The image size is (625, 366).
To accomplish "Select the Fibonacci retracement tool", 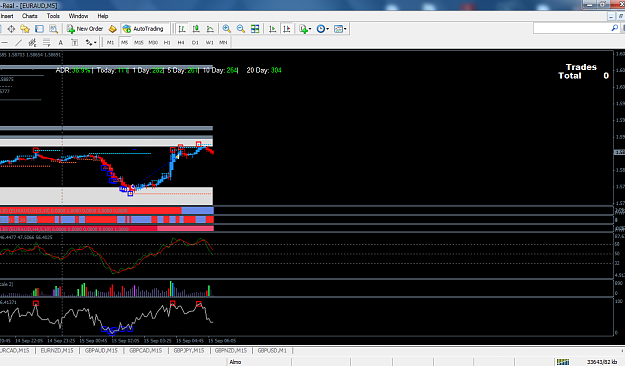I will 46,42.
